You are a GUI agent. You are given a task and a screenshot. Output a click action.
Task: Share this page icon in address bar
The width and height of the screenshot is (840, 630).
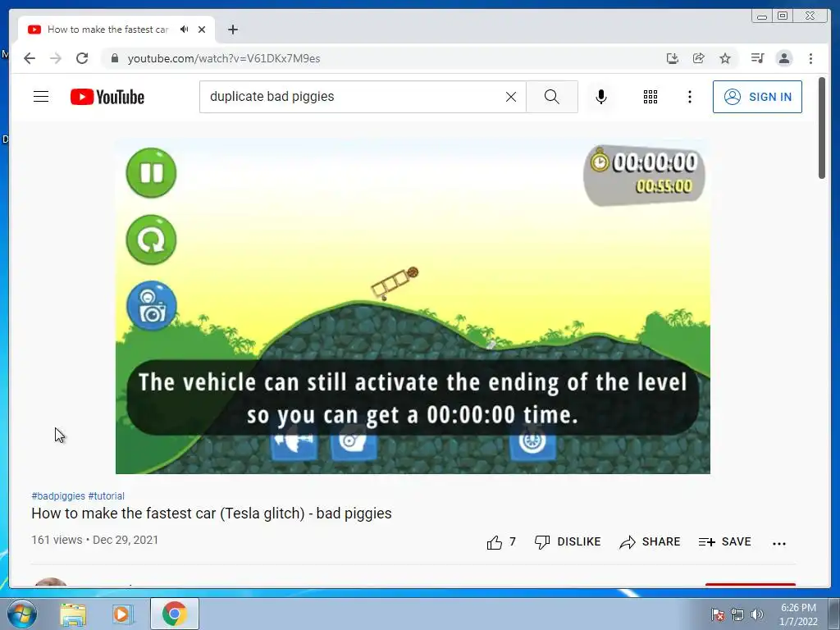(x=699, y=58)
